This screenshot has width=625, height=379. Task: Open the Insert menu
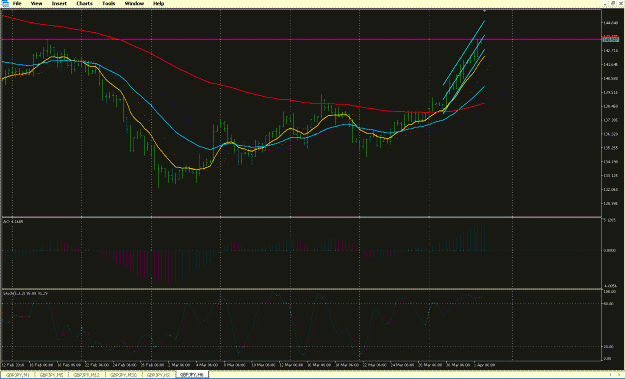coord(59,4)
